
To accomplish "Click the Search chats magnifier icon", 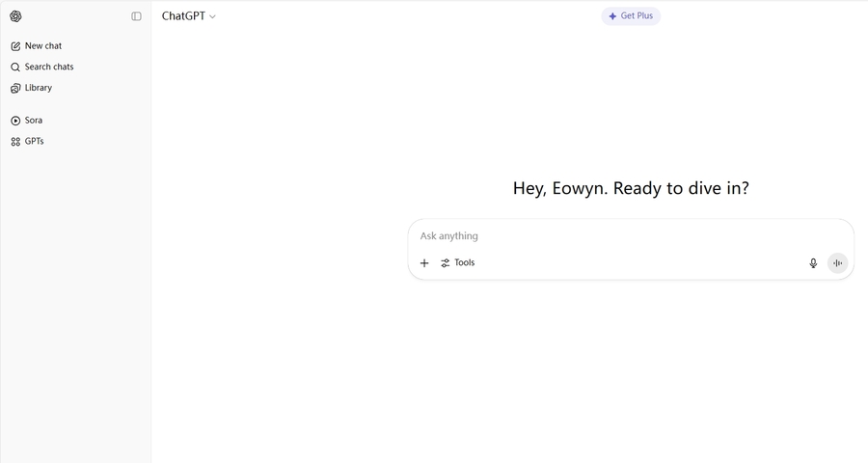I will (15, 68).
